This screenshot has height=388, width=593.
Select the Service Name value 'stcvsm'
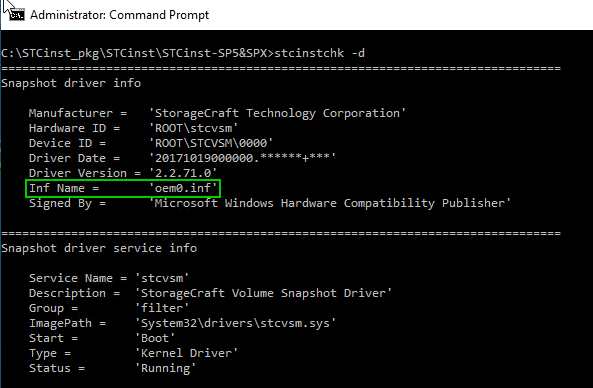point(162,278)
